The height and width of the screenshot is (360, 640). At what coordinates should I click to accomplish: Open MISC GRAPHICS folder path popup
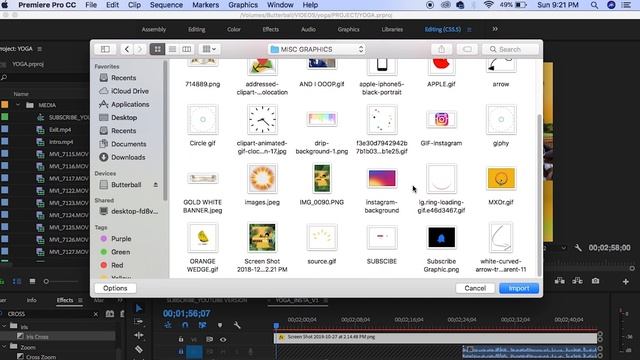317,49
